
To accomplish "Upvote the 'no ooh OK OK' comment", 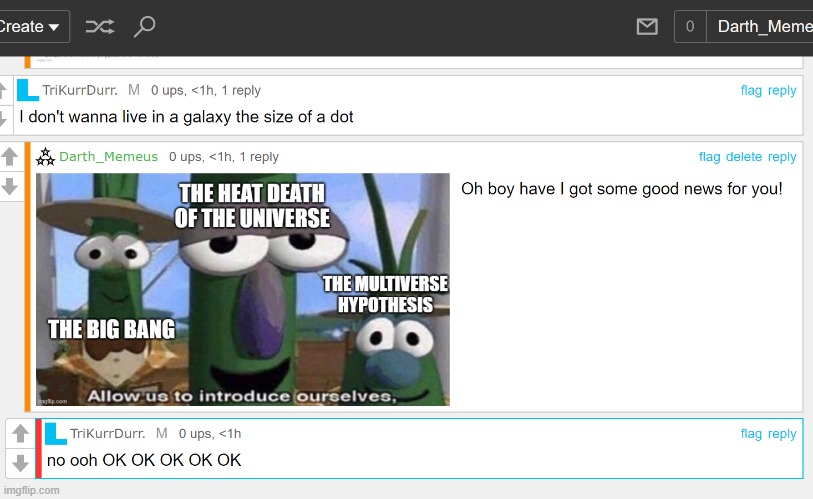I will 21,434.
